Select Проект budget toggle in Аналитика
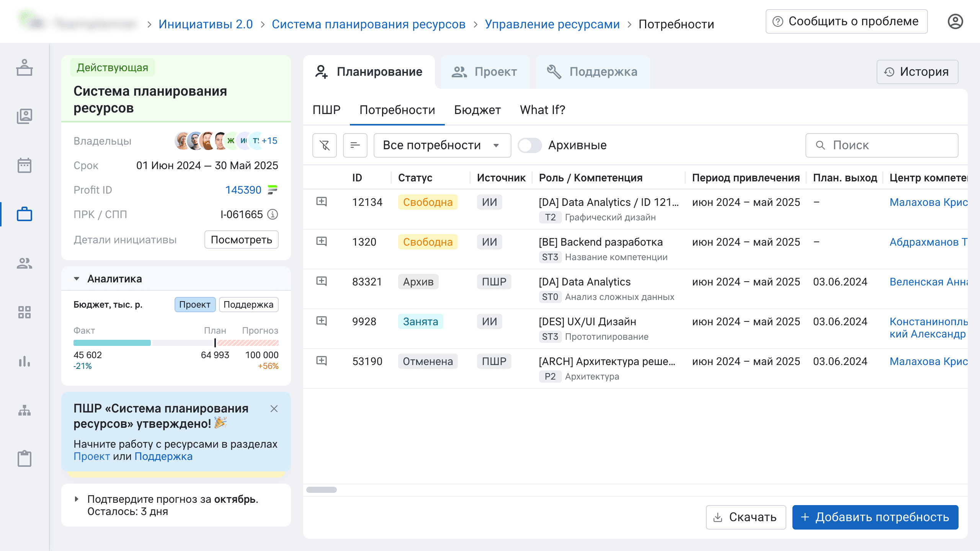 coord(195,305)
